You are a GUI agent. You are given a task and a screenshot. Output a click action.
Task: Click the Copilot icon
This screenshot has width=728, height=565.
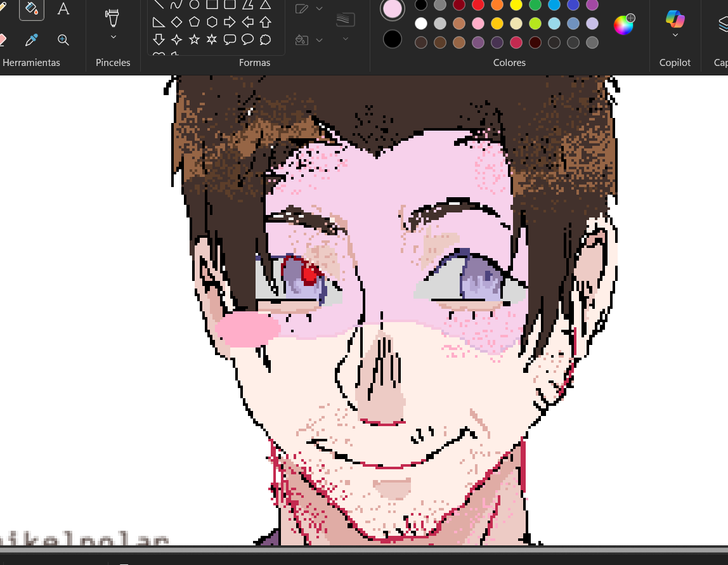[x=675, y=19]
